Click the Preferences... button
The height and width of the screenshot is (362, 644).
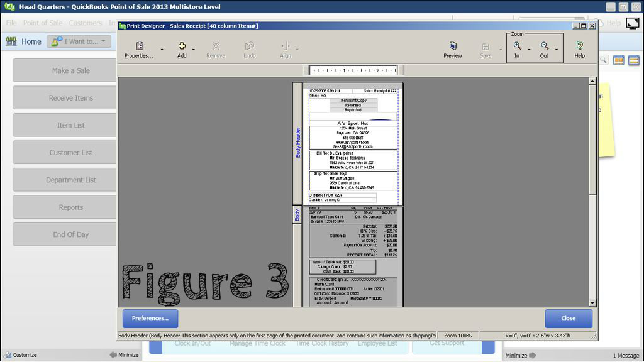[150, 319]
